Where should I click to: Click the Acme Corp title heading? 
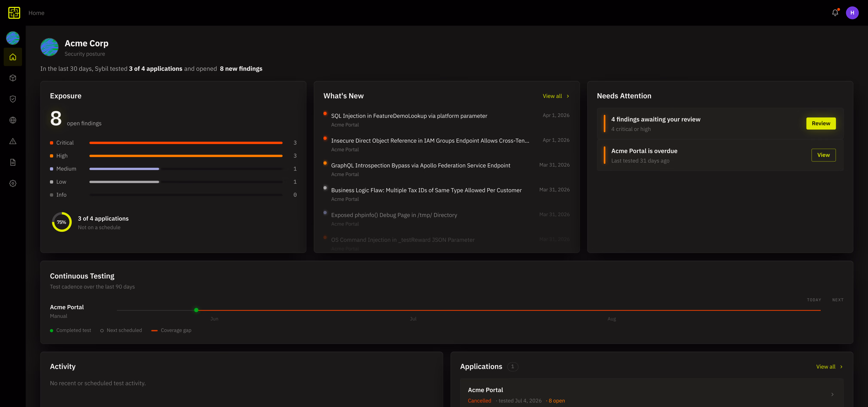click(86, 44)
